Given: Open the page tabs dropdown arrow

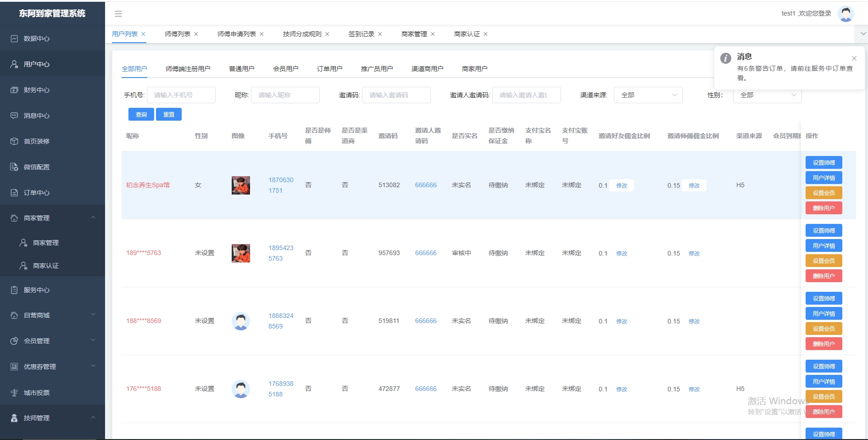Looking at the screenshot, I should coord(862,33).
